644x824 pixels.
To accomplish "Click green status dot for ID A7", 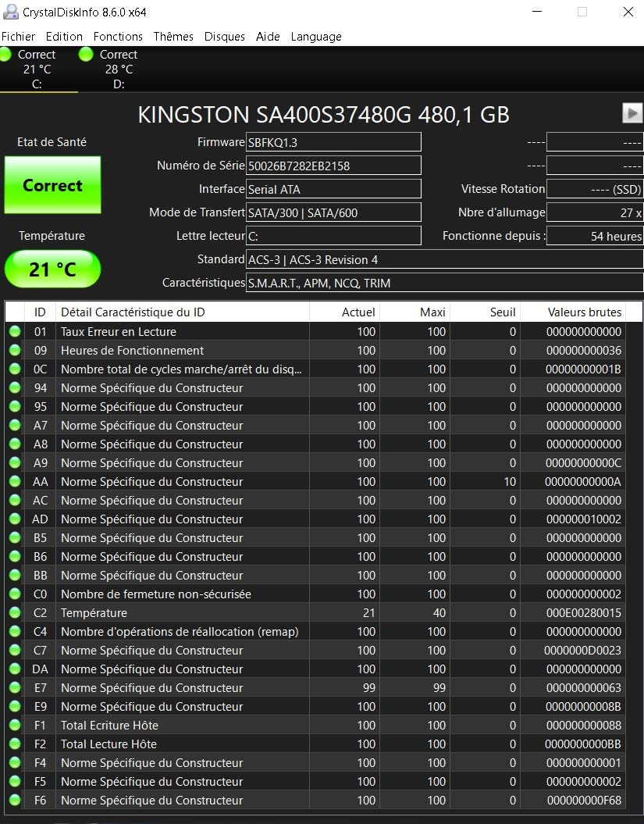I will [x=15, y=425].
